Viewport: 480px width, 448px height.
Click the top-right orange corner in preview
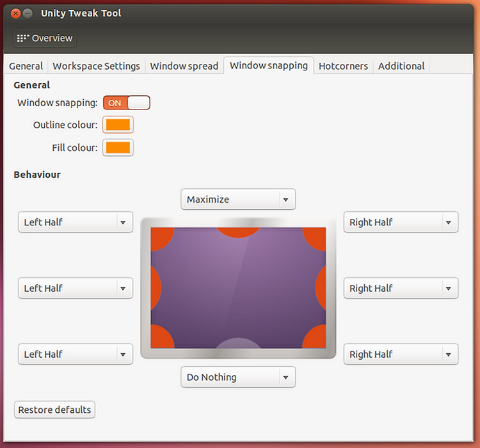[x=316, y=237]
